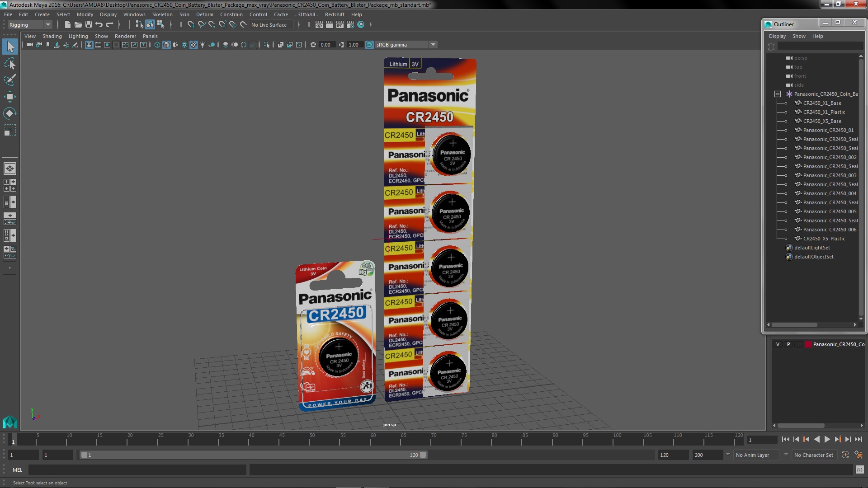Open the viewport Renderer menu
Image resolution: width=868 pixels, height=488 pixels.
[125, 36]
